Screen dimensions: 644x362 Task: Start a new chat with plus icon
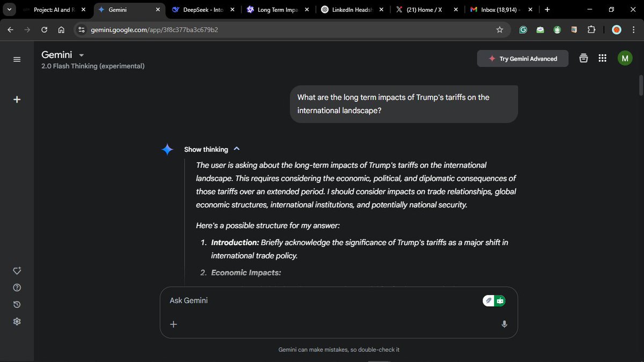17,99
